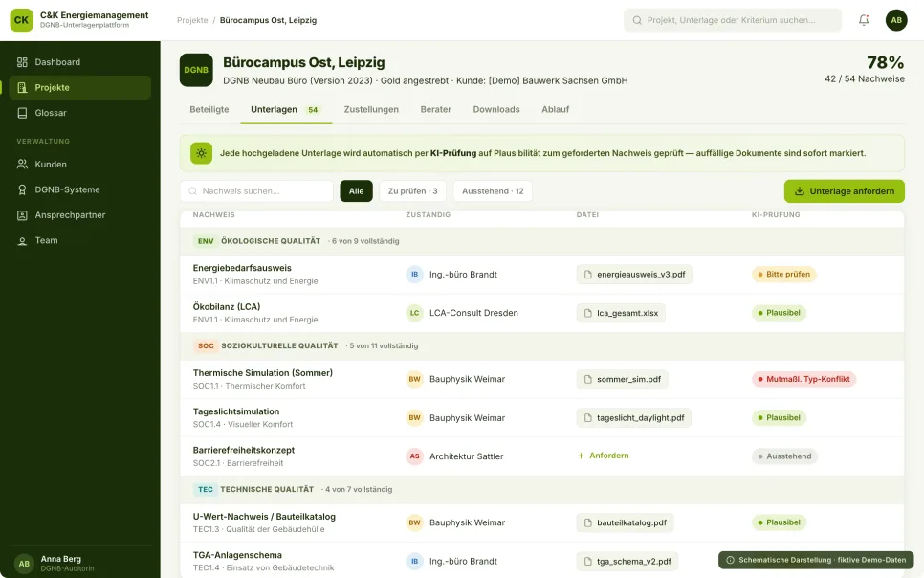Collapse the TEC Technische Qualität group
Screen dimensions: 924x578
click(541, 490)
